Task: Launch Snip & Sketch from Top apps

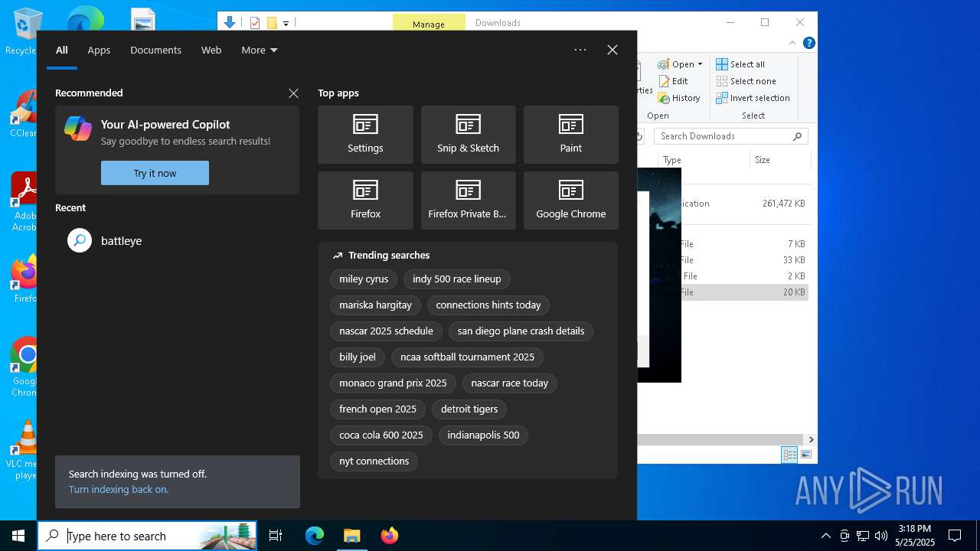Action: [x=468, y=135]
